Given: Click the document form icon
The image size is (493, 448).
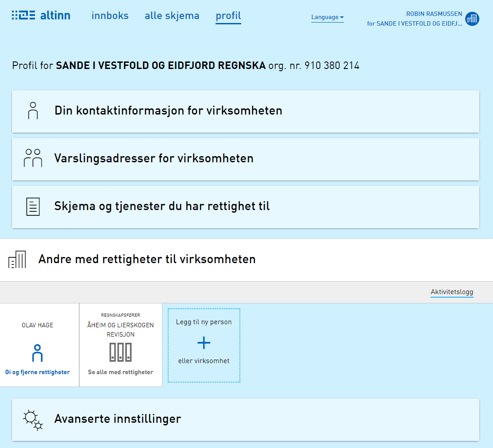Looking at the screenshot, I should tap(33, 207).
